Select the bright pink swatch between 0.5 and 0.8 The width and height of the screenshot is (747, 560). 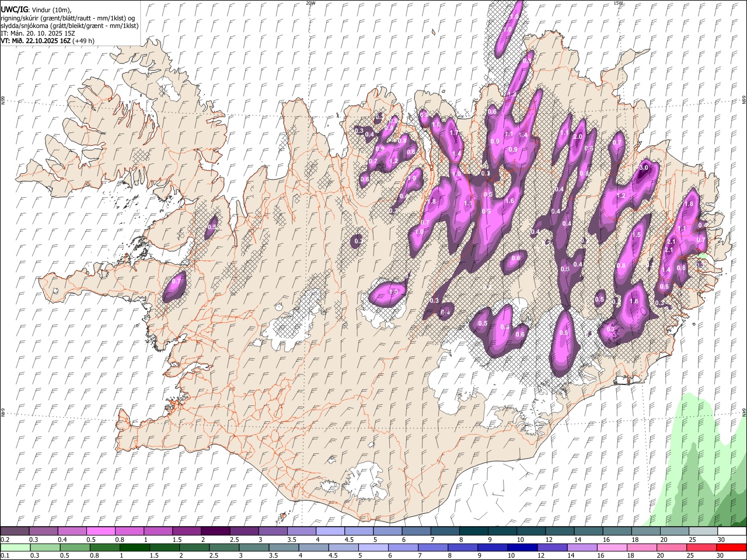tap(101, 531)
